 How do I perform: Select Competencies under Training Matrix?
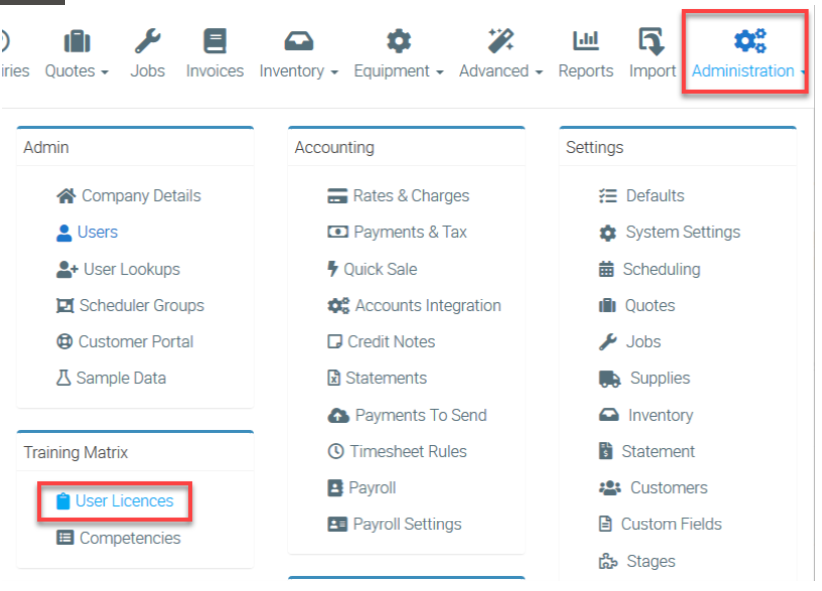click(x=130, y=538)
